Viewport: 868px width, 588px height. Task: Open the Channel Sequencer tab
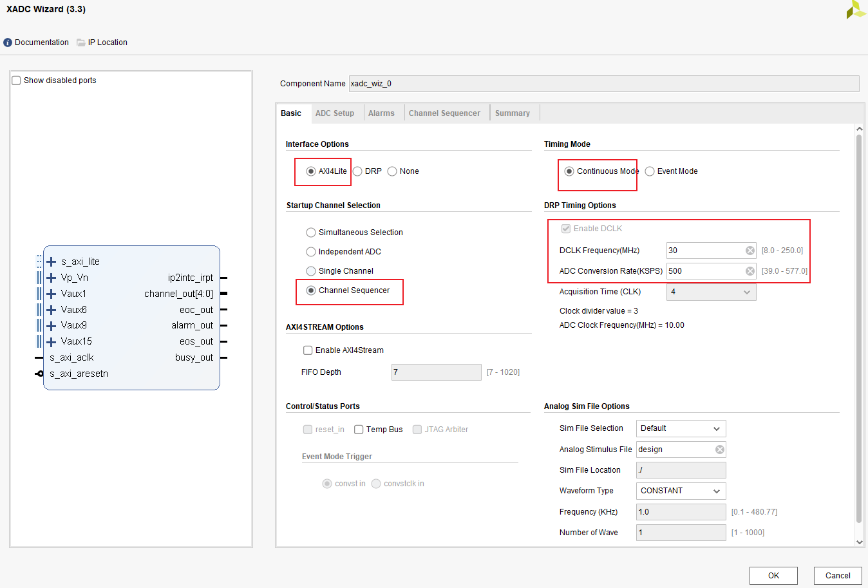(x=444, y=113)
